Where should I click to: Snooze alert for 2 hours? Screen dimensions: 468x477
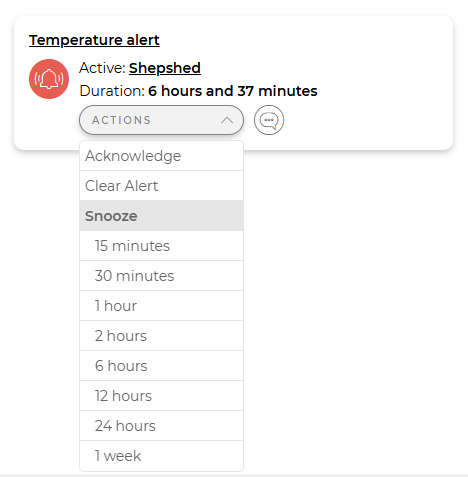tap(161, 336)
